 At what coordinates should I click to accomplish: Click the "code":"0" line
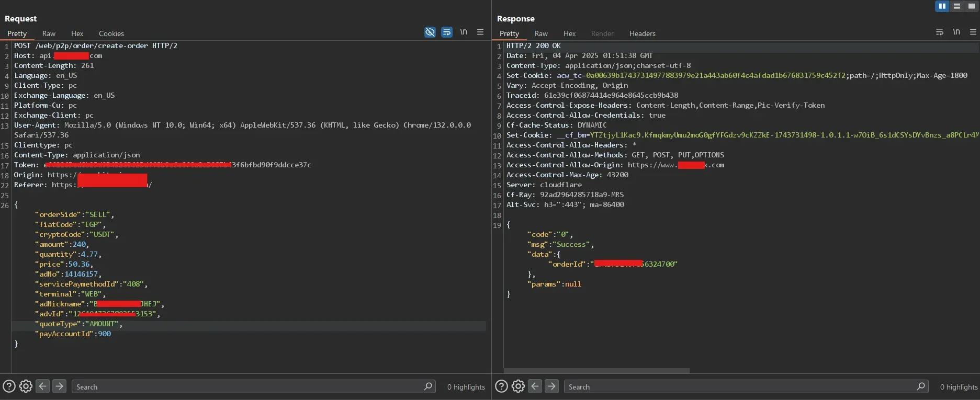pyautogui.click(x=550, y=234)
